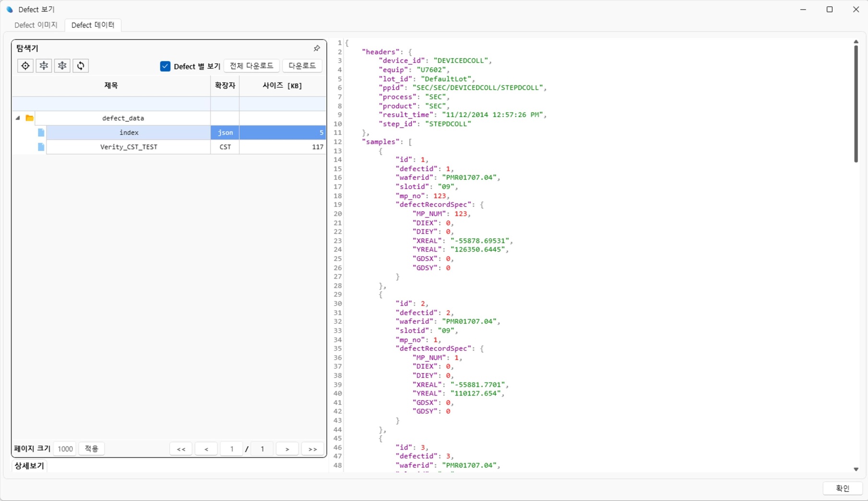
Task: Collapse the defect_data tree node
Action: pyautogui.click(x=18, y=118)
